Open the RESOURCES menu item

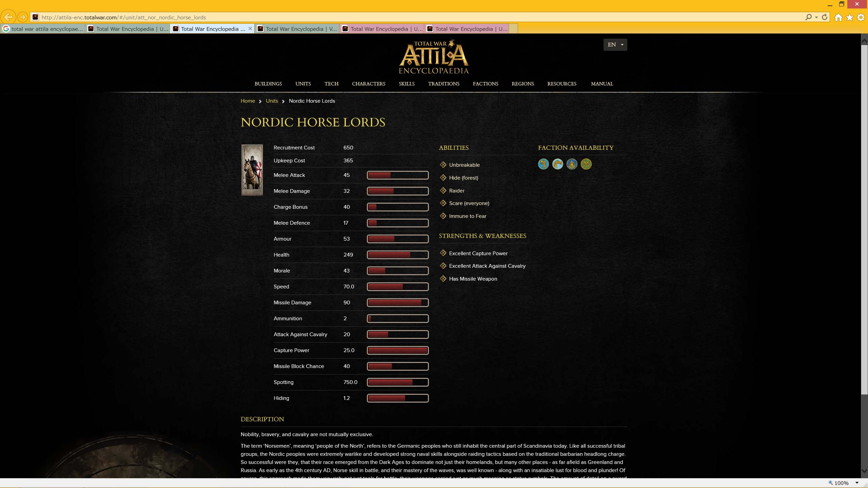562,84
